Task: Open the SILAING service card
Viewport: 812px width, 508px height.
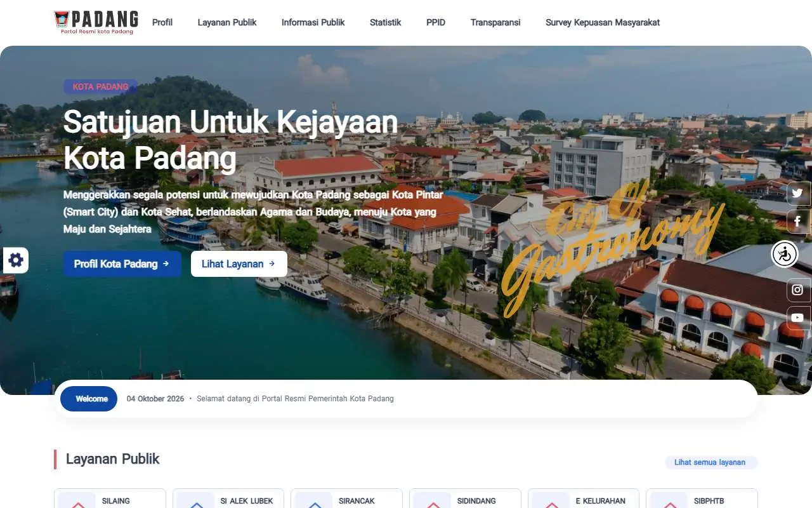Action: [110, 498]
